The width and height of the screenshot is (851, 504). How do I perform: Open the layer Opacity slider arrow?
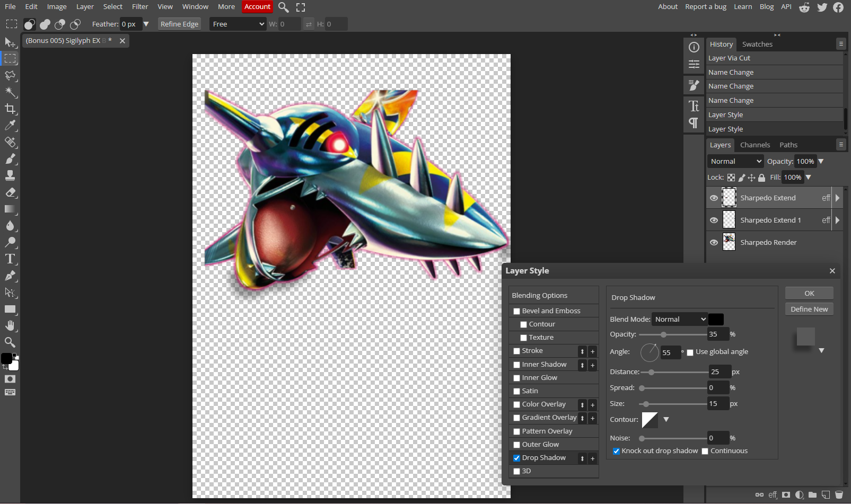coord(821,162)
